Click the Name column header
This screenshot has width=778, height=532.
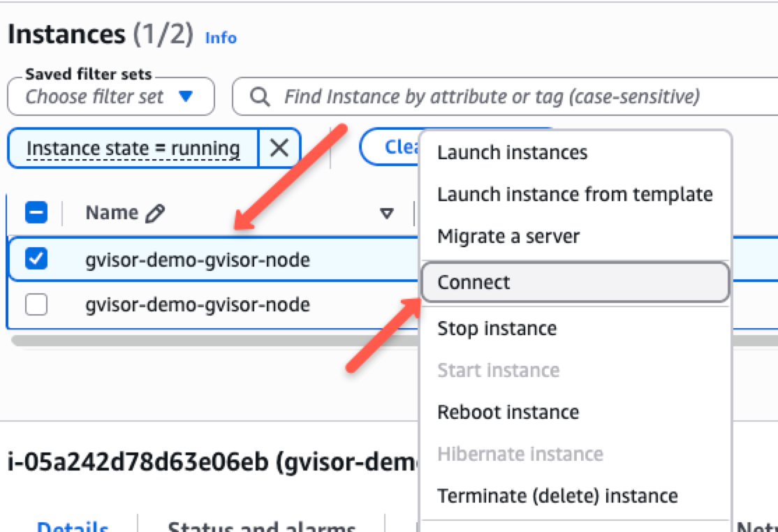point(112,213)
